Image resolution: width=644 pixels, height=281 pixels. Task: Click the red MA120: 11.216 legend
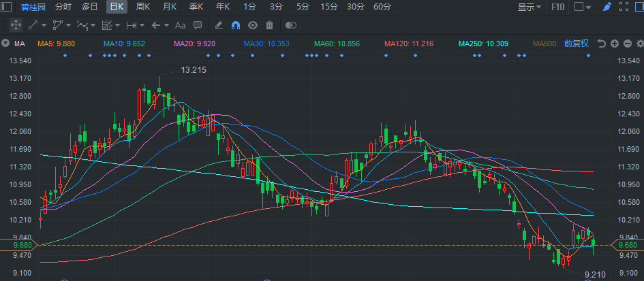tap(409, 44)
